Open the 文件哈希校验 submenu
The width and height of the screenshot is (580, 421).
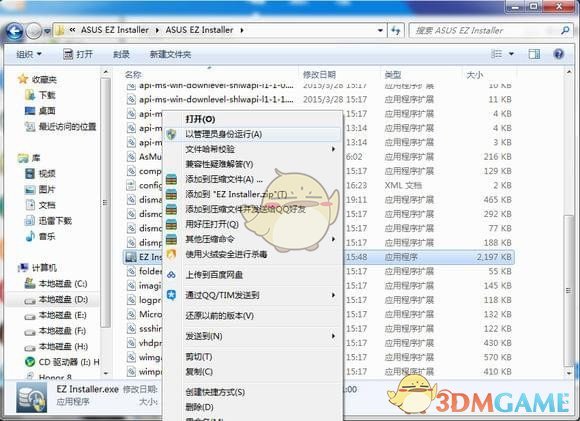click(252, 149)
